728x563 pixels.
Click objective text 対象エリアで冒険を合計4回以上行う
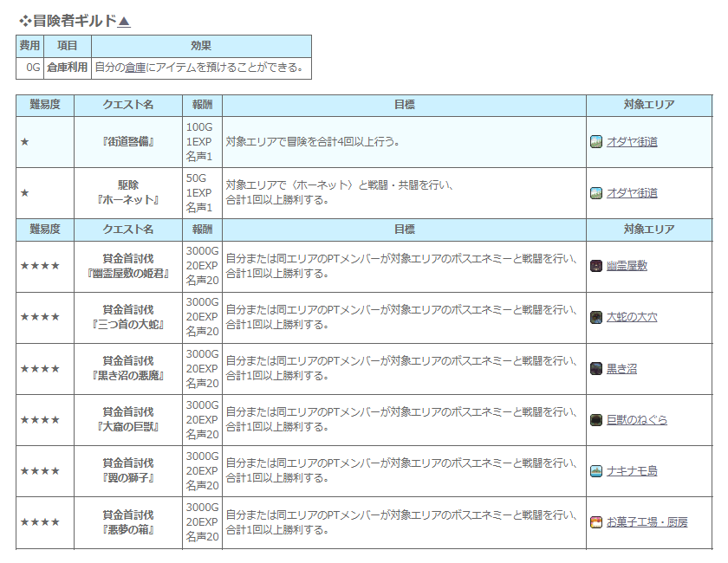click(313, 142)
